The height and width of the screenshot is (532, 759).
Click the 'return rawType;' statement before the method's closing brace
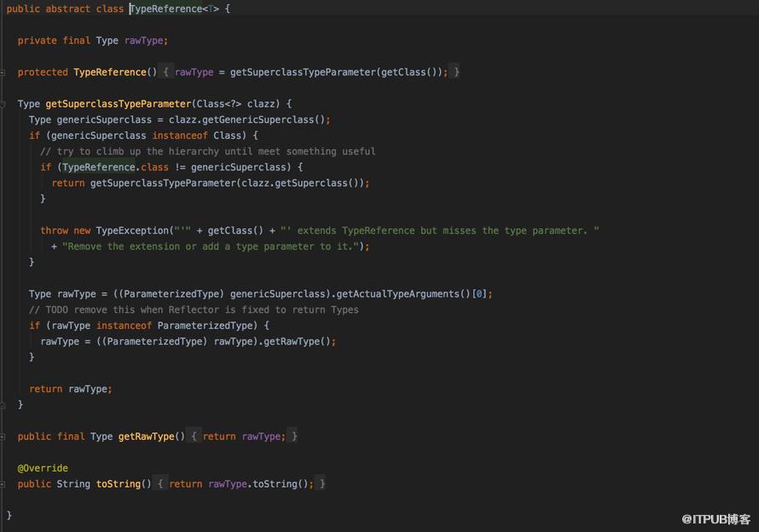[71, 390]
